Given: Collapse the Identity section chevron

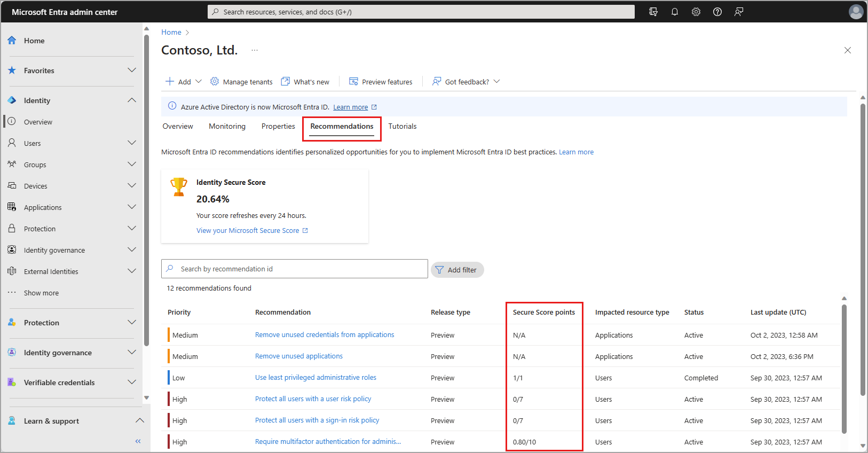Looking at the screenshot, I should pyautogui.click(x=132, y=100).
